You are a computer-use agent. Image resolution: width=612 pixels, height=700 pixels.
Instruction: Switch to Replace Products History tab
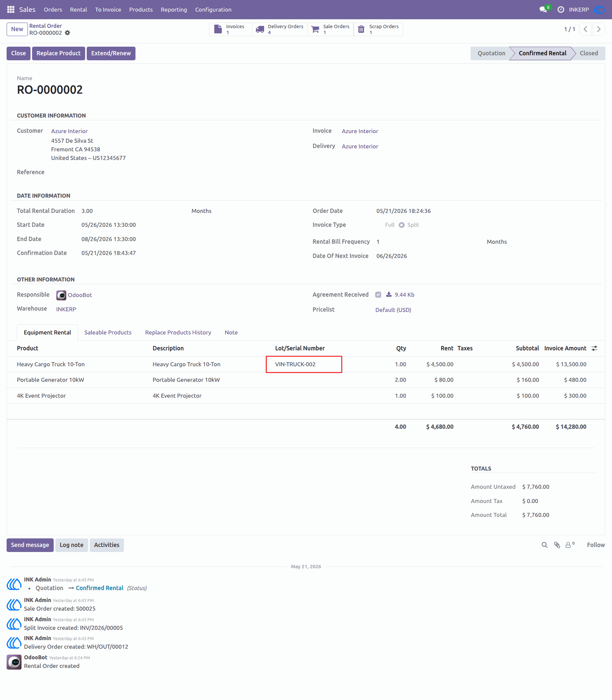[x=178, y=332]
